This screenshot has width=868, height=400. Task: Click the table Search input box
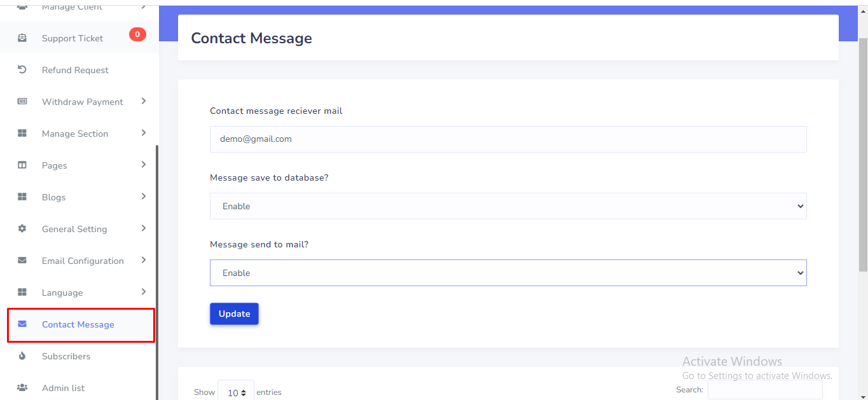[764, 390]
